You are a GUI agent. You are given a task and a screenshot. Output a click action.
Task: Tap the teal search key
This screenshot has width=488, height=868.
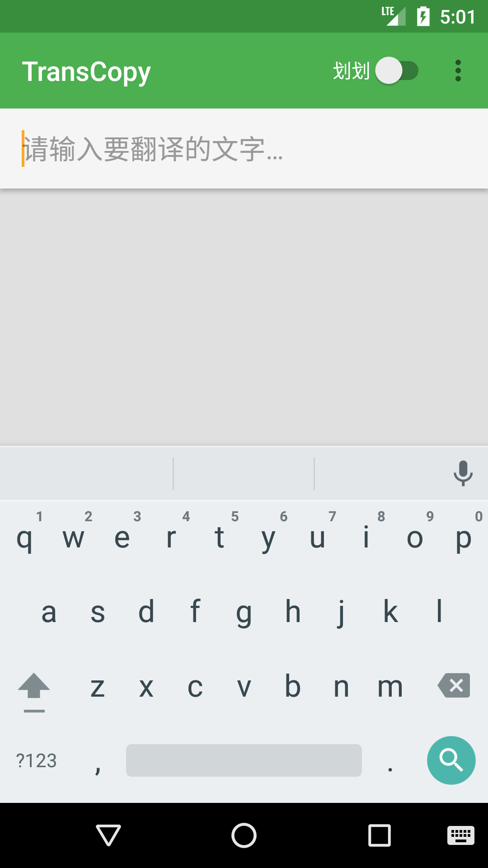[x=451, y=760]
